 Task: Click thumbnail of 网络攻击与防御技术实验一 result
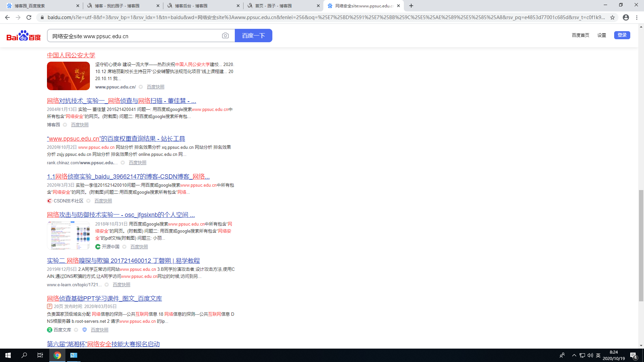68,235
